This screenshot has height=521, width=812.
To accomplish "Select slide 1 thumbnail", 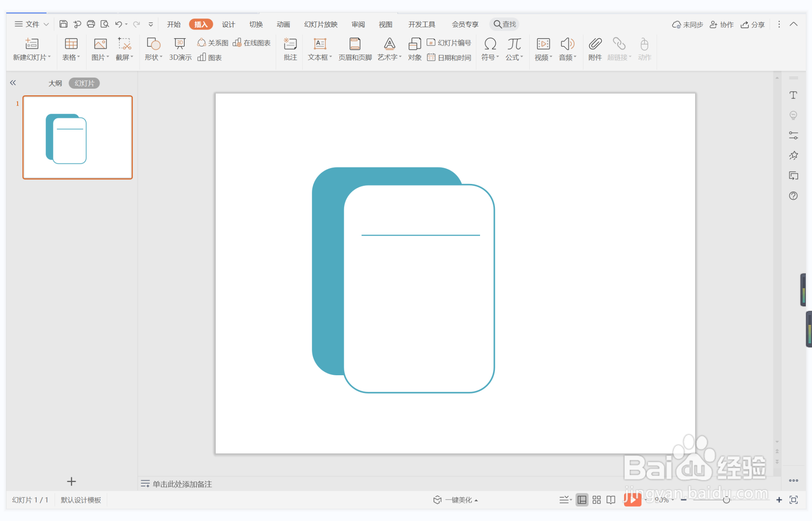I will (78, 137).
